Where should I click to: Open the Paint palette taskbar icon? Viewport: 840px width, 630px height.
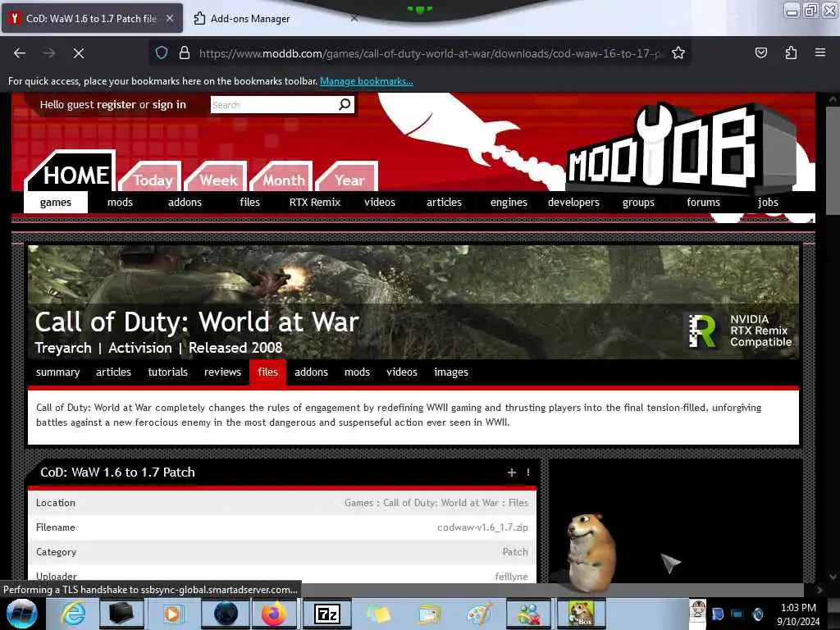pyautogui.click(x=479, y=614)
